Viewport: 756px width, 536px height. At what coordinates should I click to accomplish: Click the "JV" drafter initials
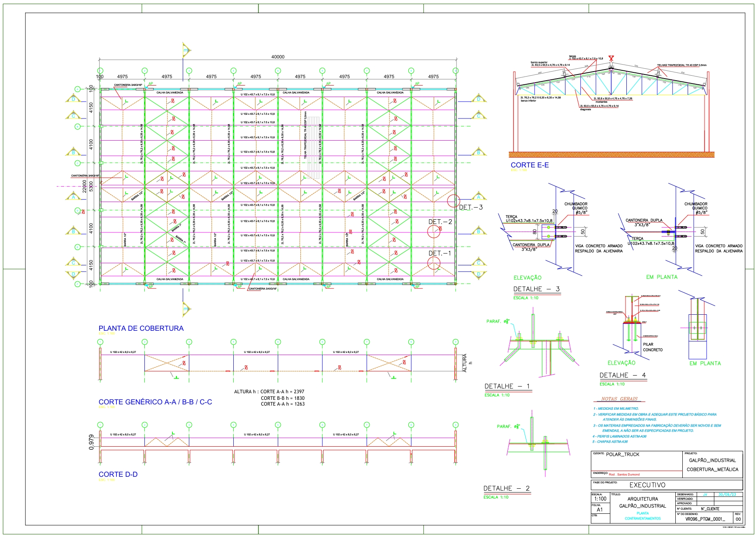coord(705,494)
